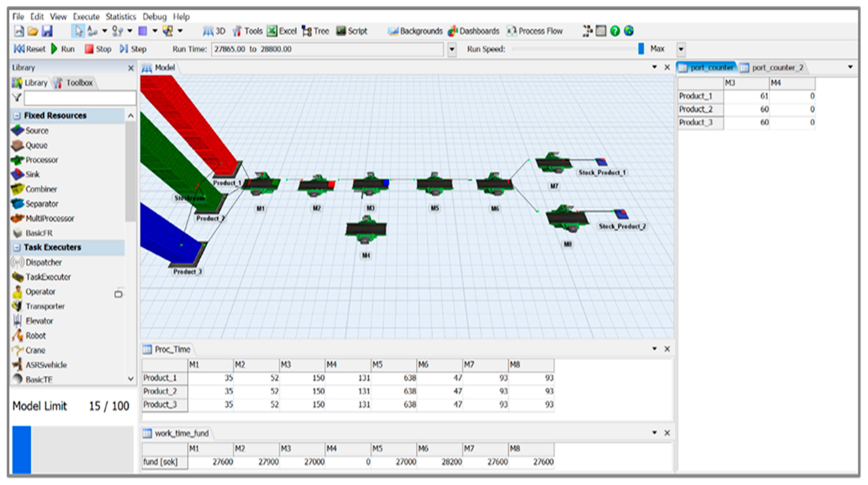Collapse the Task Executers category
868x485 pixels.
point(17,247)
